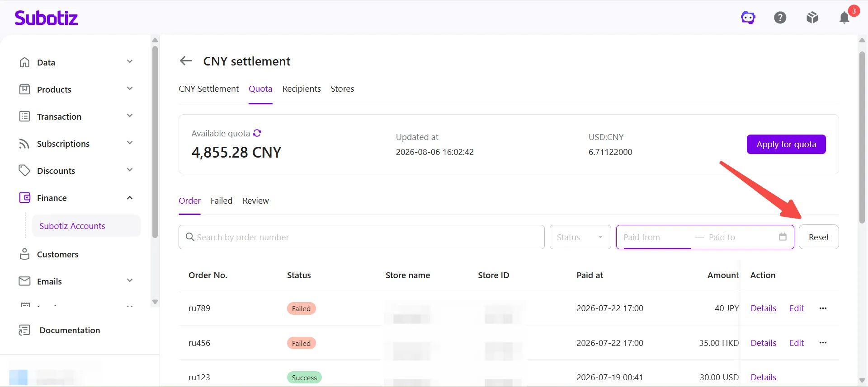Open Details for order ru789
The height and width of the screenshot is (387, 868).
pos(763,308)
